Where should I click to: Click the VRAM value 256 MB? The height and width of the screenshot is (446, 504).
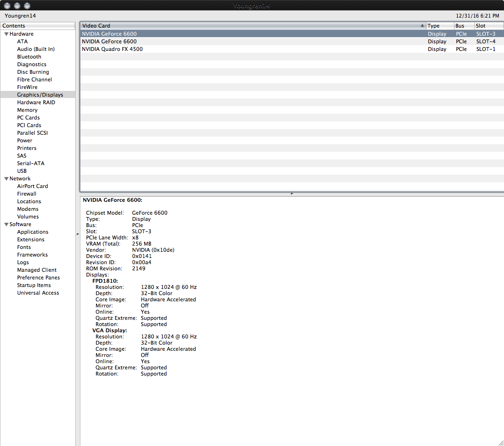[141, 244]
